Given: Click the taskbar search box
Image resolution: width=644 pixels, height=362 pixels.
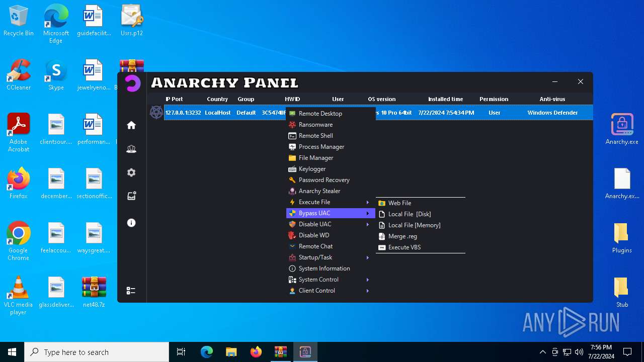Looking at the screenshot, I should coord(97,352).
